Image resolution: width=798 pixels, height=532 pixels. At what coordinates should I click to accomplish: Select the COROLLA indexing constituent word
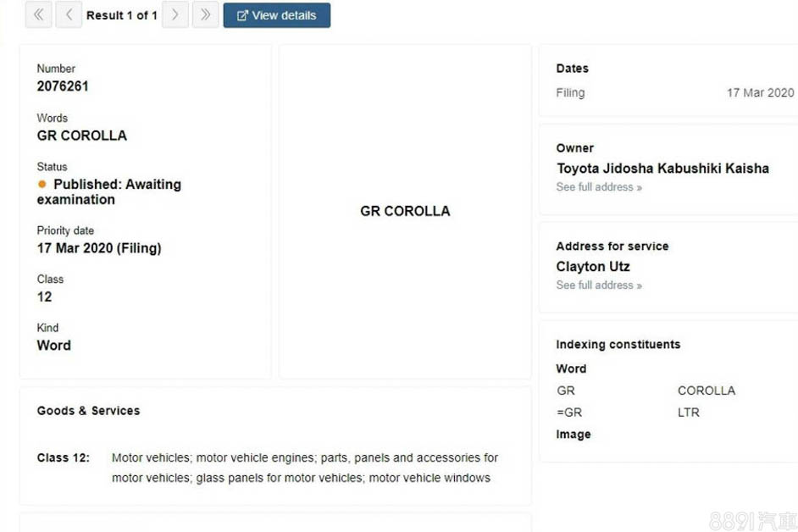point(706,391)
